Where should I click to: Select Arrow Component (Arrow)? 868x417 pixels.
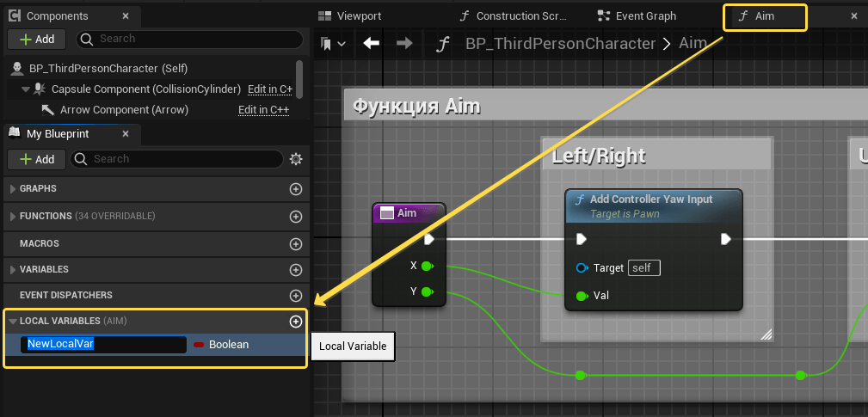pyautogui.click(x=124, y=110)
